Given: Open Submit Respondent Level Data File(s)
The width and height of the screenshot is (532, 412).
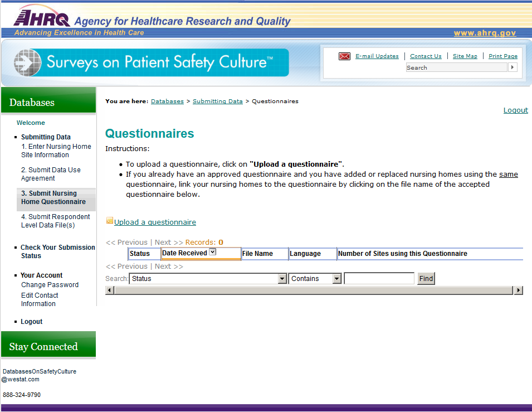Looking at the screenshot, I should point(55,221).
